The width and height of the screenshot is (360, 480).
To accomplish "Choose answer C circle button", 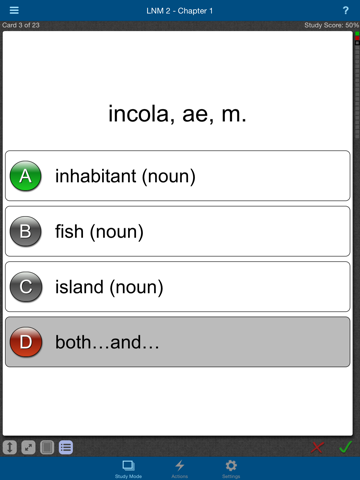I will (x=26, y=287).
